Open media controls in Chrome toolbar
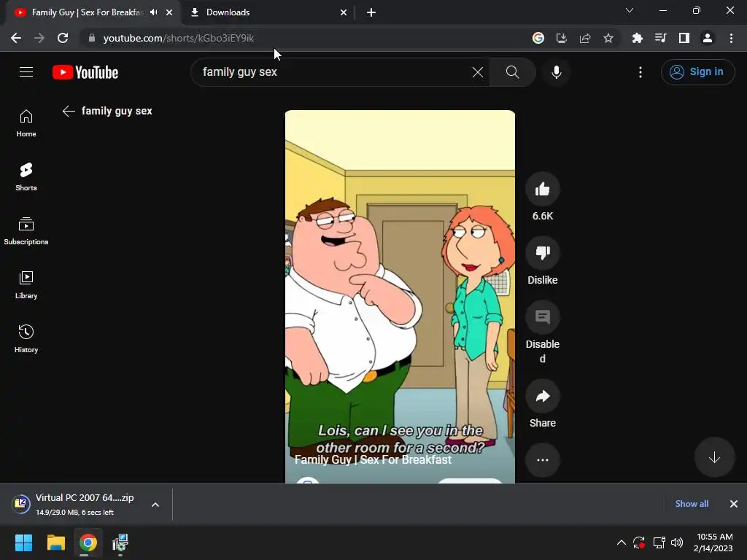The width and height of the screenshot is (747, 560). coord(660,38)
